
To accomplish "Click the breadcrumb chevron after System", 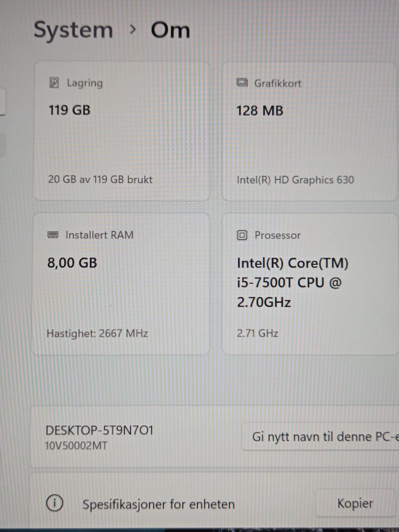I will [133, 30].
